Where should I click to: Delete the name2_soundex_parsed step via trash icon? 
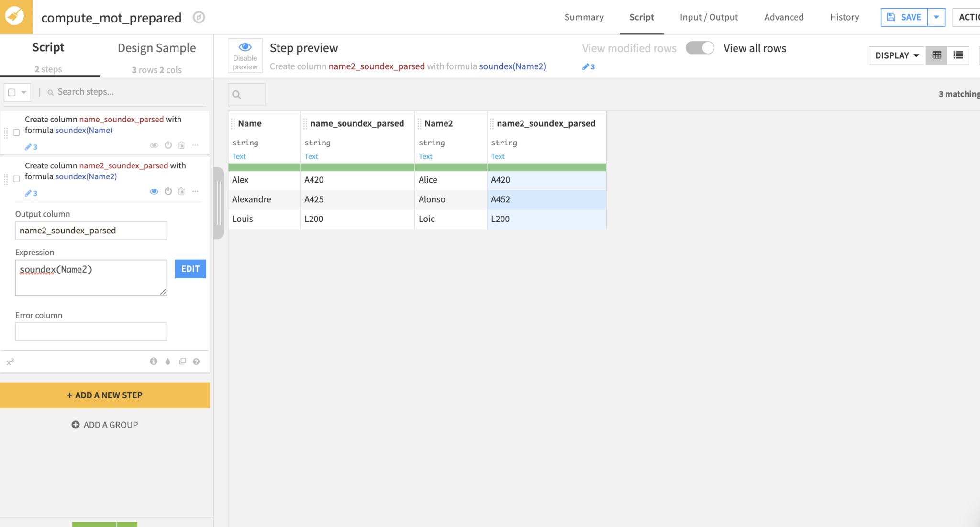tap(181, 191)
